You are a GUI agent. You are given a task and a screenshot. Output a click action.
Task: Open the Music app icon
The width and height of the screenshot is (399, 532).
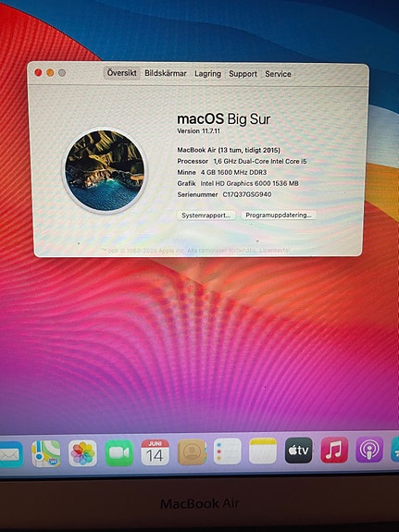(334, 450)
